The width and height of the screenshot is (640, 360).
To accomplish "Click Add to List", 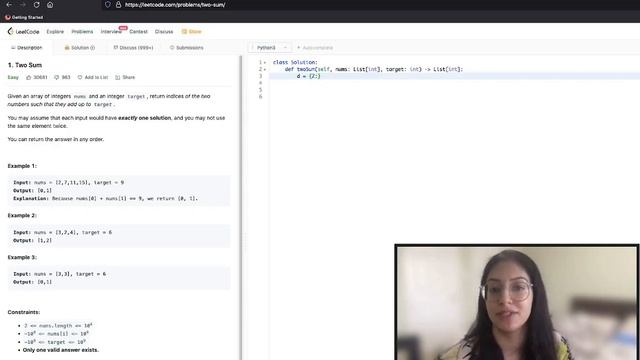I will coord(93,77).
